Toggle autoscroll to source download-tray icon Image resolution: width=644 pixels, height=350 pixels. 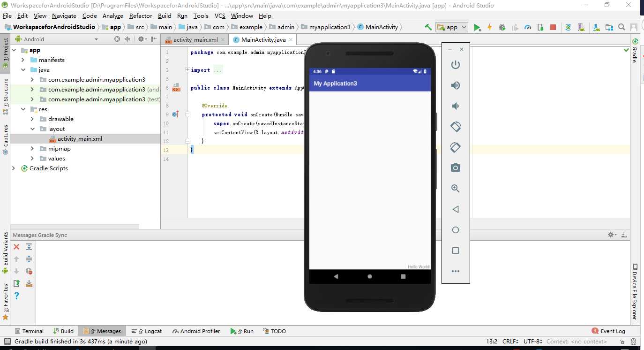coord(29,283)
